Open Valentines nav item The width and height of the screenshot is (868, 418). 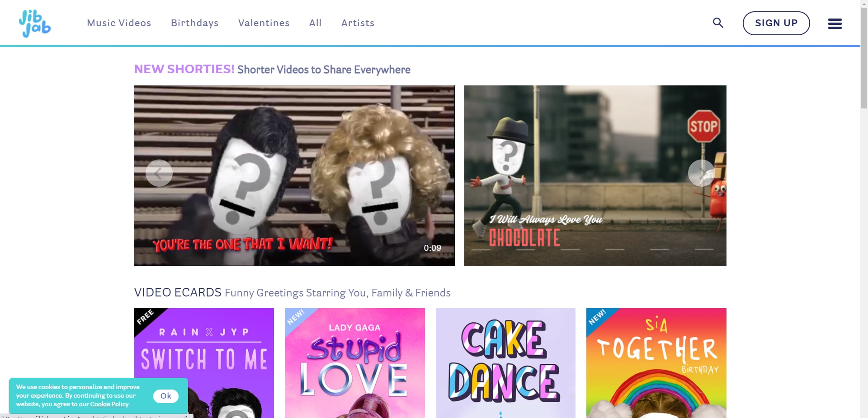tap(264, 23)
